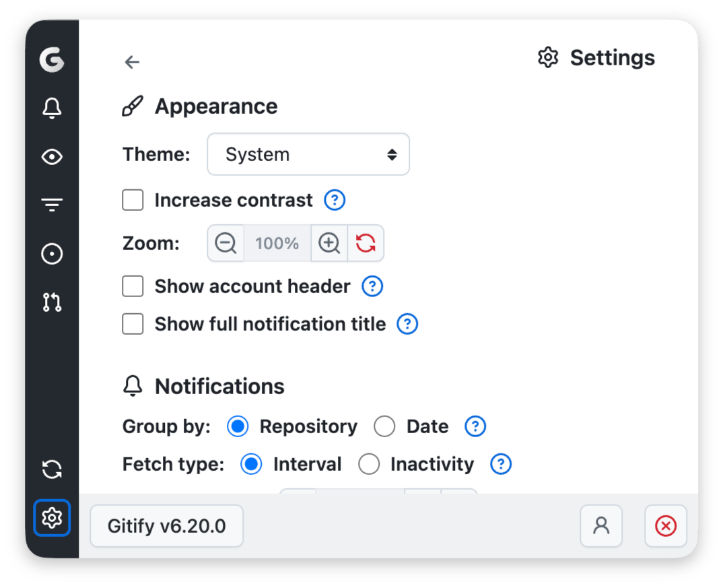Screen dimensions: 723x588
Task: Open the filters icon in sidebar
Action: [52, 205]
